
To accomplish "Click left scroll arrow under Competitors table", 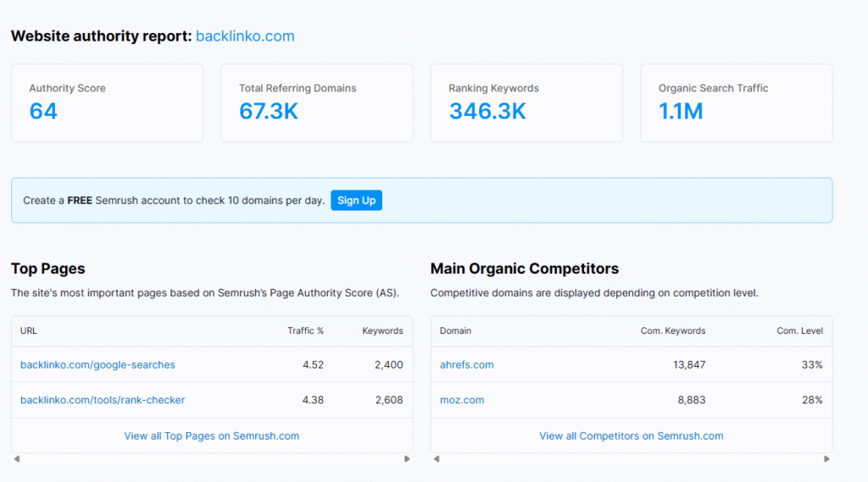I will coord(436,459).
